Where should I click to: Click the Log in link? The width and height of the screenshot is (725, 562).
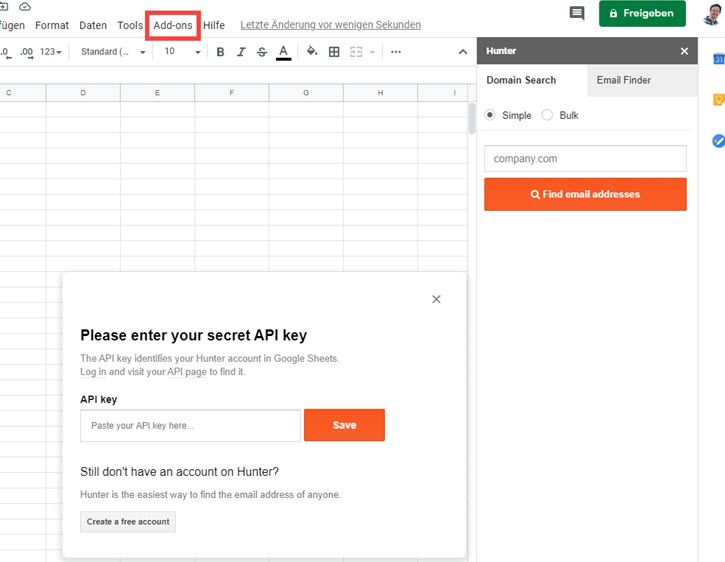93,371
